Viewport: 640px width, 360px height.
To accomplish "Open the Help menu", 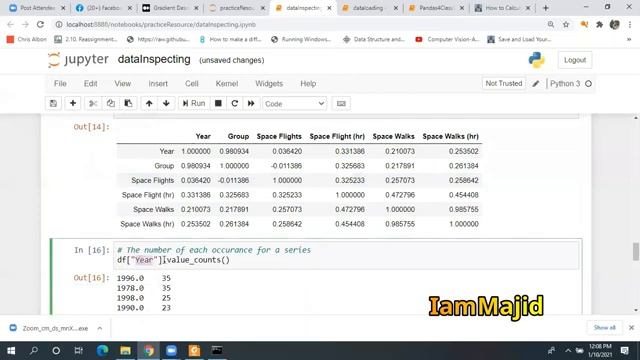I will 308,84.
